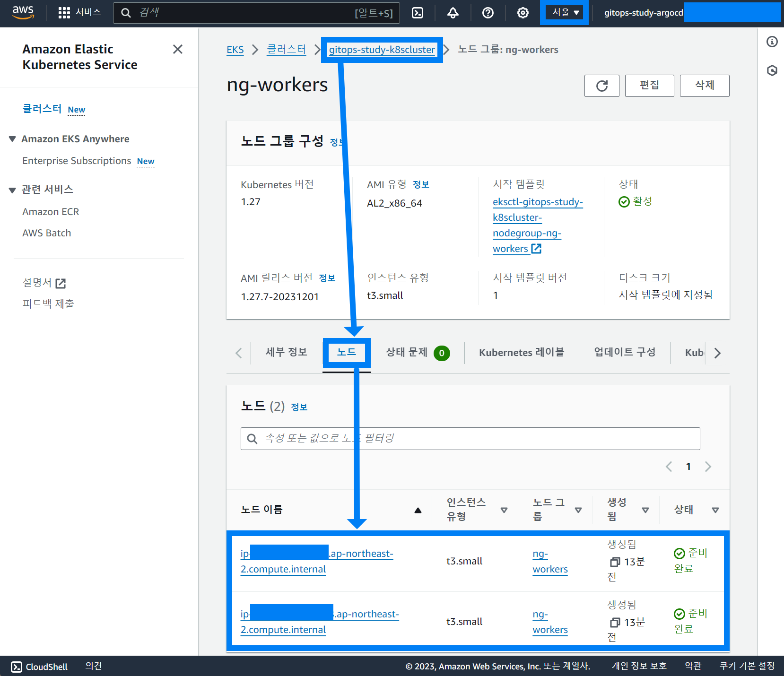The height and width of the screenshot is (676, 784).
Task: Click 피드백 제출 link
Action: (48, 304)
